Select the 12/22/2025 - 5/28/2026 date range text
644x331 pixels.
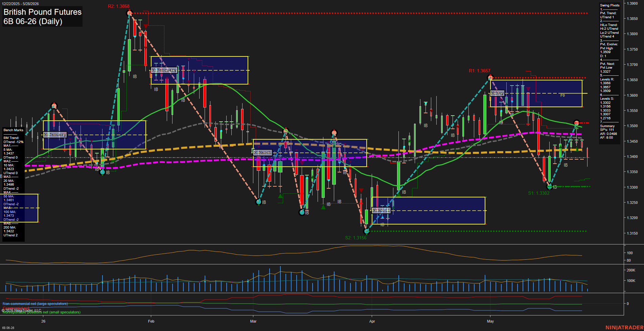click(x=20, y=4)
